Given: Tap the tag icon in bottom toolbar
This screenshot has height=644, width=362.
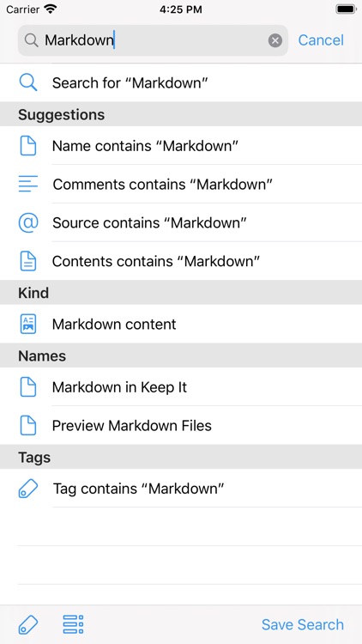Looking at the screenshot, I should (28, 625).
